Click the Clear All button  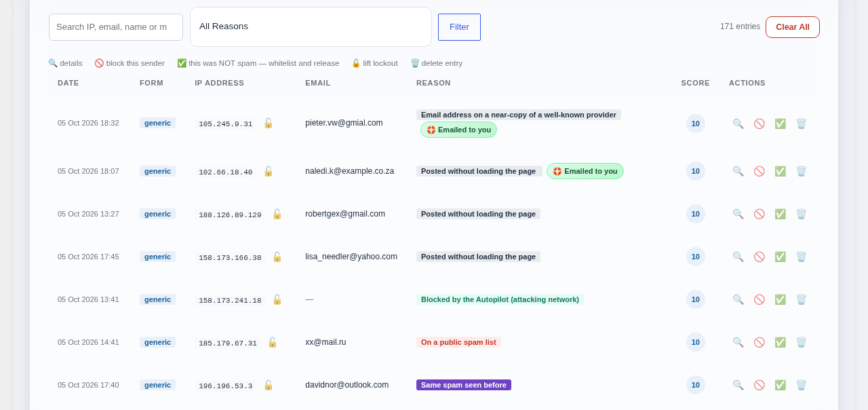[x=793, y=27]
